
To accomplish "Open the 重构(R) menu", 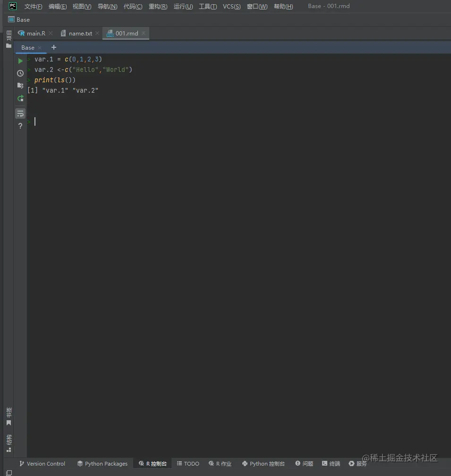I will [x=158, y=6].
